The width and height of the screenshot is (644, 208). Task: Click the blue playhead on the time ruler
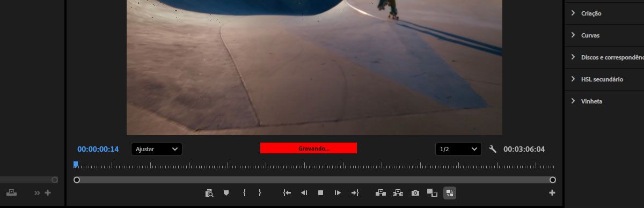[76, 165]
